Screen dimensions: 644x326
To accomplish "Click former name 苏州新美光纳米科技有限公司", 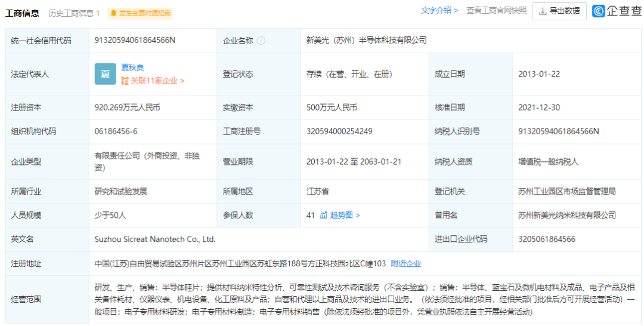I will pyautogui.click(x=567, y=215).
